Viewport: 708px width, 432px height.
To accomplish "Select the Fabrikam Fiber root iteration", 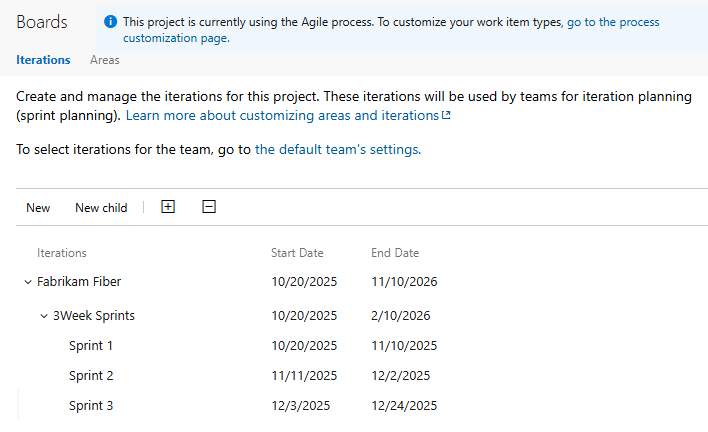I will pyautogui.click(x=79, y=282).
